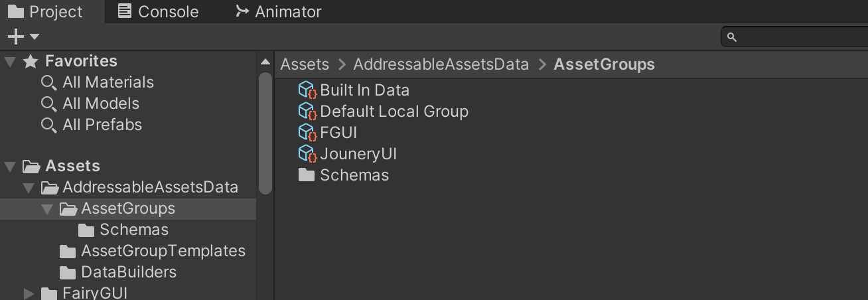This screenshot has width=868, height=300.
Task: Click the DataBuilders folder icon
Action: point(68,272)
